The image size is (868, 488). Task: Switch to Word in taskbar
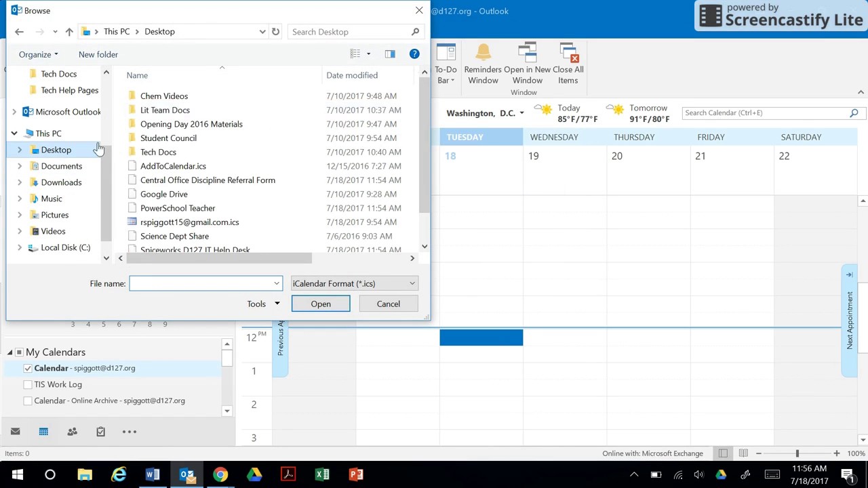point(153,474)
